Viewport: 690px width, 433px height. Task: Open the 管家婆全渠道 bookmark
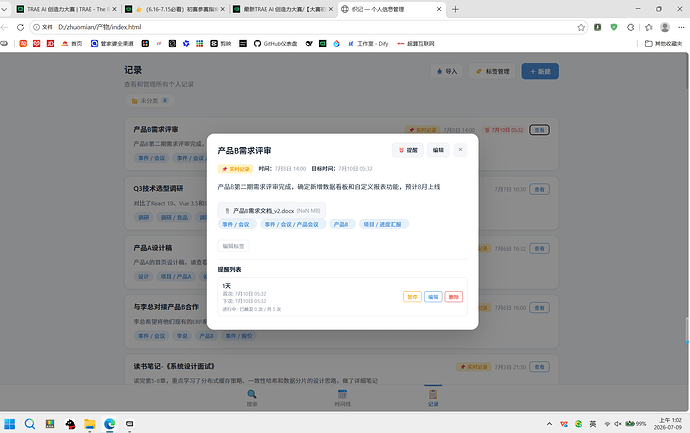[112, 44]
